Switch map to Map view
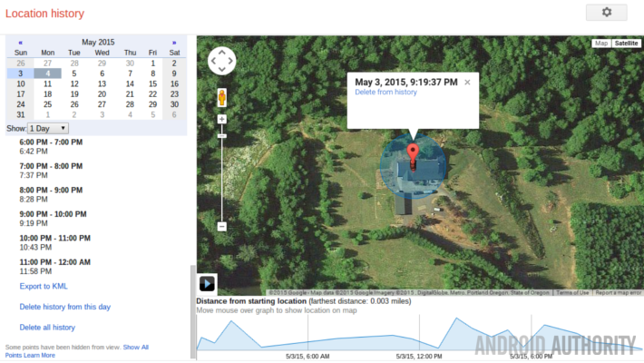The image size is (644, 363). point(601,44)
